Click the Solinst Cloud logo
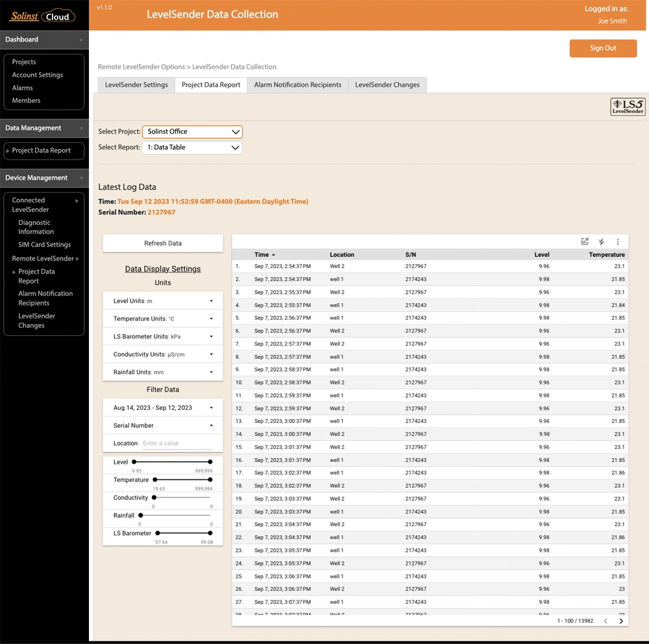Image resolution: width=649 pixels, height=644 pixels. (42, 14)
